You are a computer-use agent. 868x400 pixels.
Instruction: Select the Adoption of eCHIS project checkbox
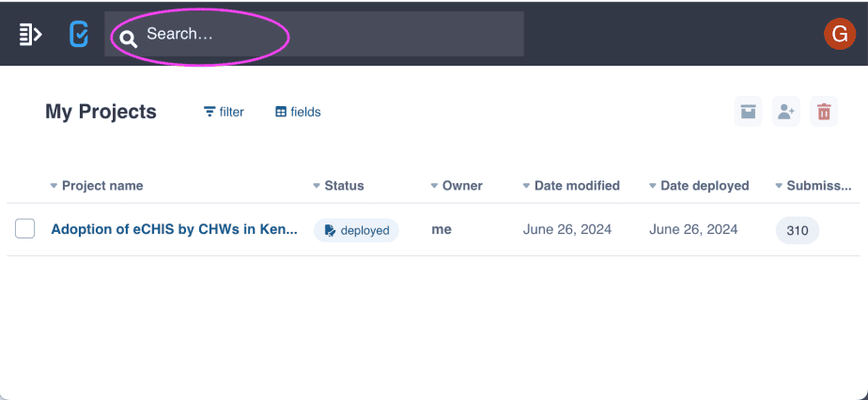[x=25, y=228]
